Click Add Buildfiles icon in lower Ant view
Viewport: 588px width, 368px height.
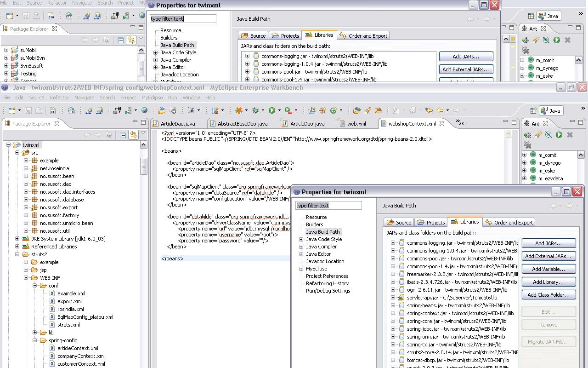(x=527, y=135)
